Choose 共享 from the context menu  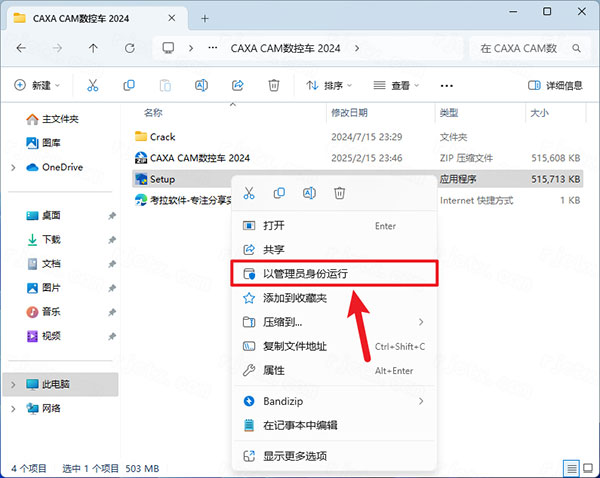[334, 250]
